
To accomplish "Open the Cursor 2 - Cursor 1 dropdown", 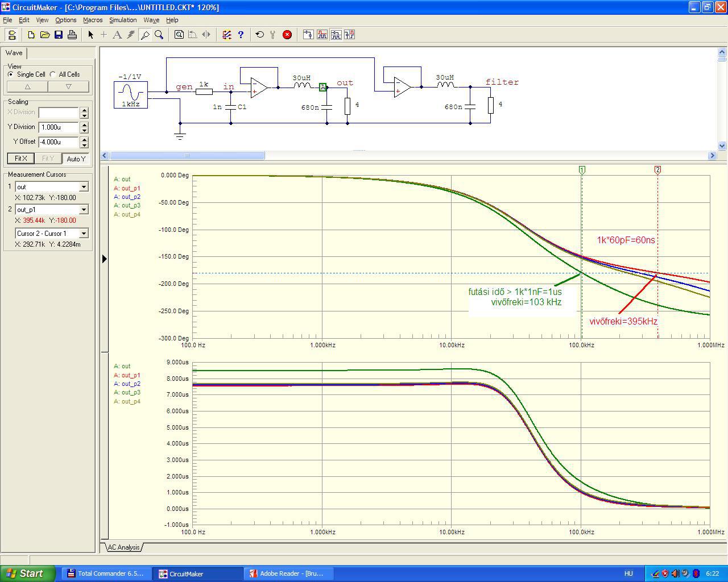I will coord(84,234).
